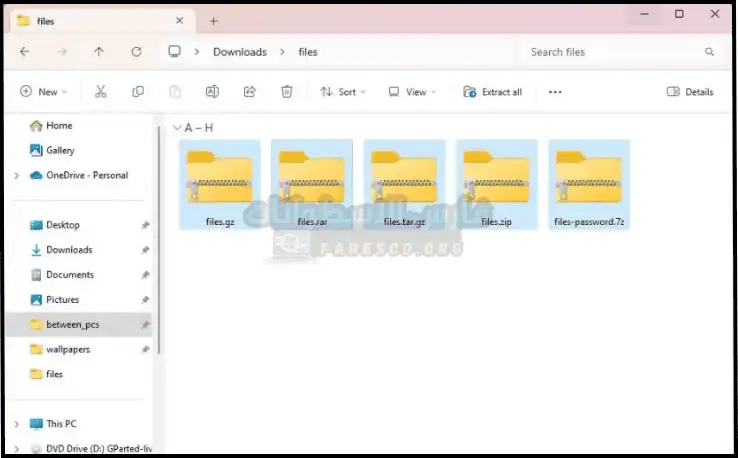Screen dimensions: 738x458
Task: Select the files-password.7z archive
Action: click(589, 185)
